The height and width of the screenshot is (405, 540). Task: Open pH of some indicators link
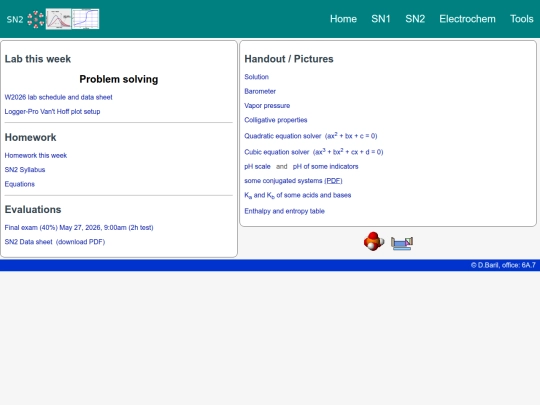325,166
